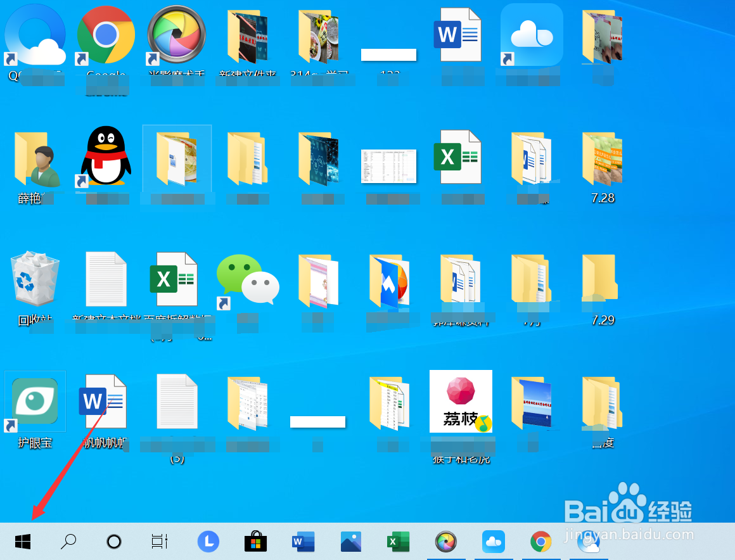
Task: Open blue L clock app on taskbar
Action: 208,542
